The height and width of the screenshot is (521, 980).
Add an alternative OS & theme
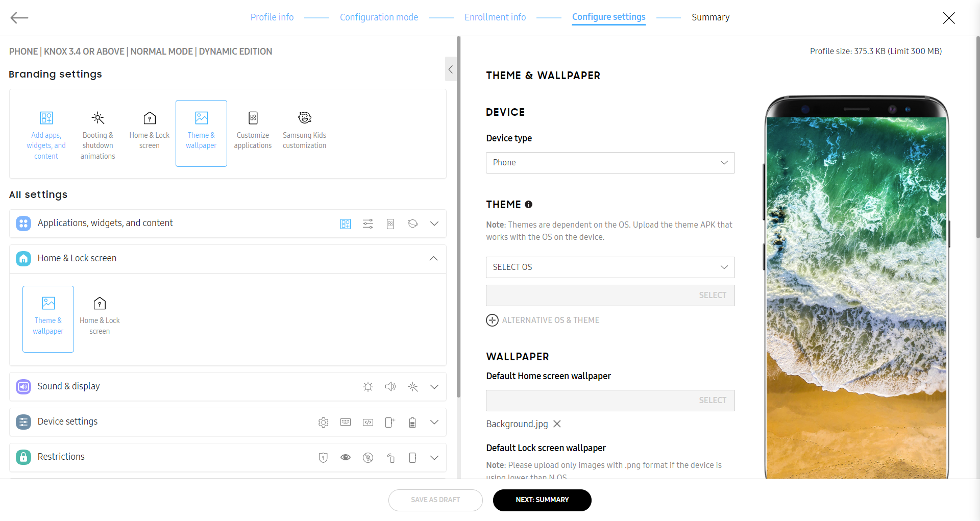click(543, 320)
